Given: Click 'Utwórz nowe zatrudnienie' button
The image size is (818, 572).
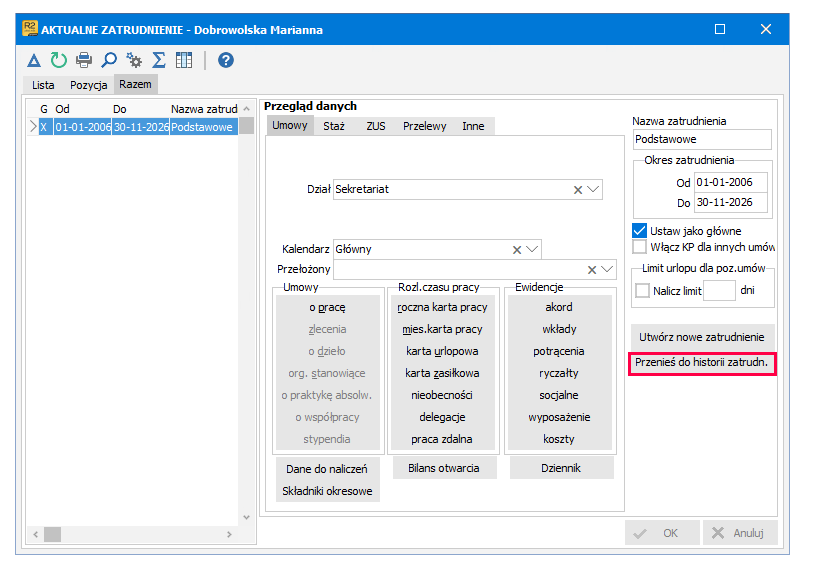Looking at the screenshot, I should tap(702, 337).
